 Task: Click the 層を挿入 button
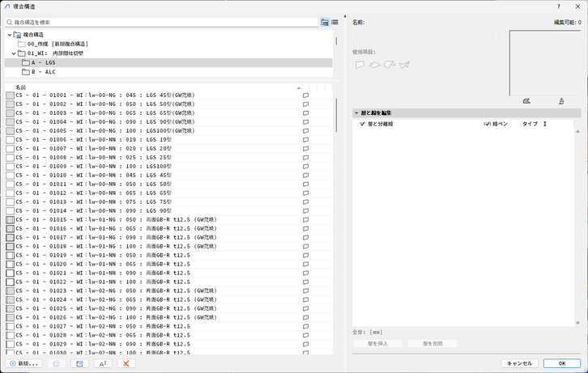(x=377, y=344)
